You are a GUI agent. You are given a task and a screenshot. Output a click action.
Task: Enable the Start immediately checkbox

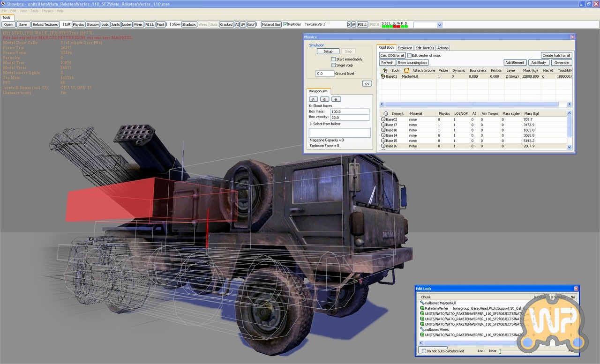pos(333,59)
